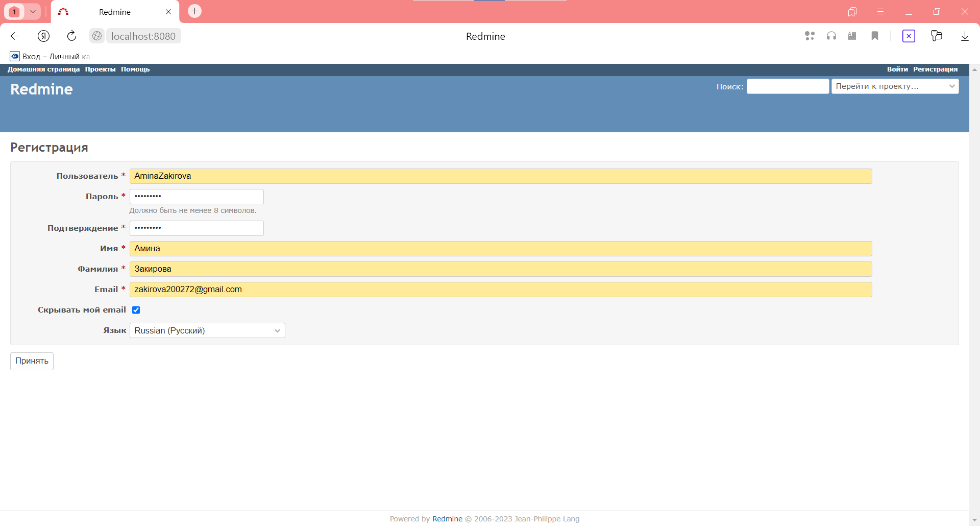Viewport: 980px width, 526px height.
Task: Click the Redmine footer link
Action: point(447,519)
